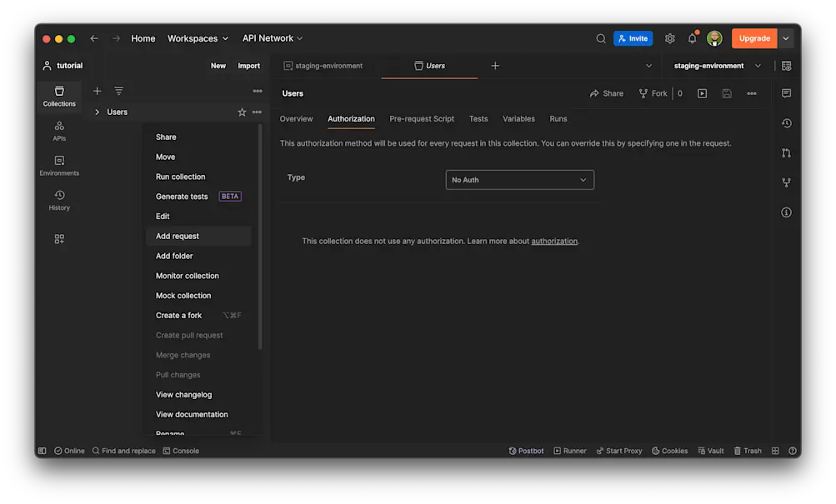Screen dimensions: 836x504
Task: Open the authorization documentation link
Action: point(555,241)
